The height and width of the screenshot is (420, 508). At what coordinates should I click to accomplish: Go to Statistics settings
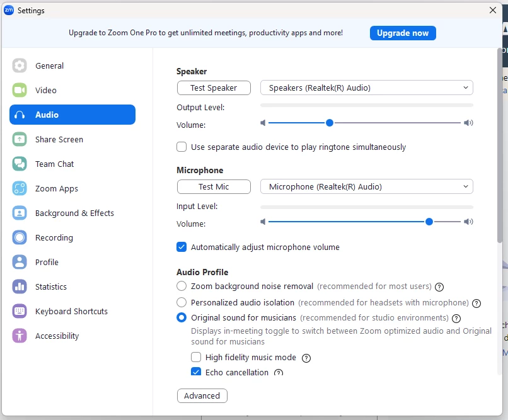[72, 287]
